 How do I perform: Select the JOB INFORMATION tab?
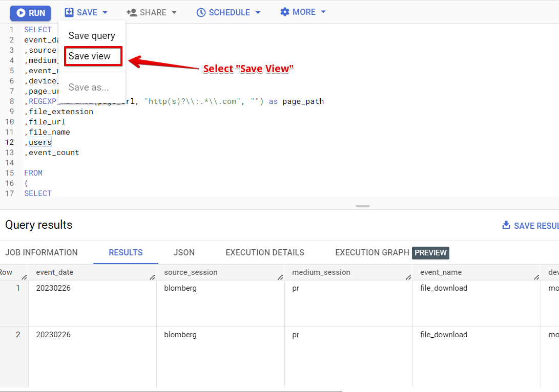(42, 252)
